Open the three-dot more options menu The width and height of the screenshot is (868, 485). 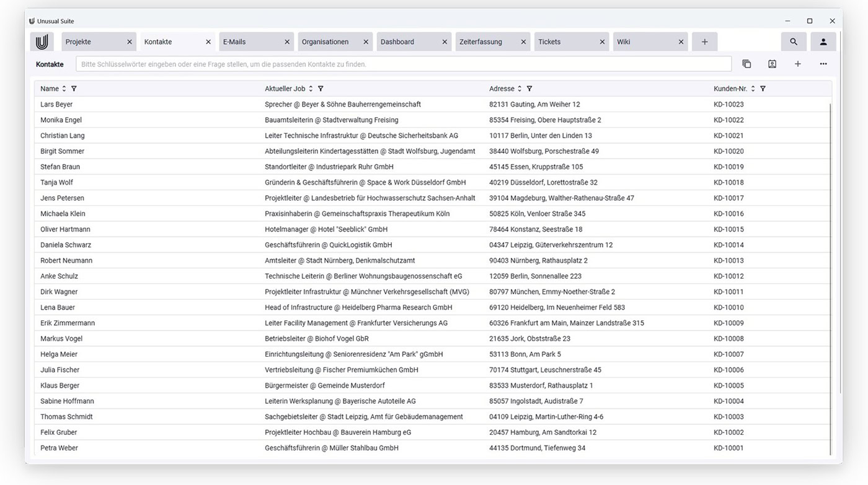pos(823,64)
